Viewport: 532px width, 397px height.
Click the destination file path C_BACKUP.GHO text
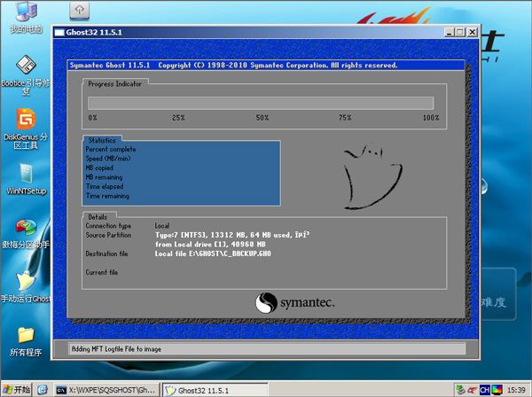[x=213, y=253]
